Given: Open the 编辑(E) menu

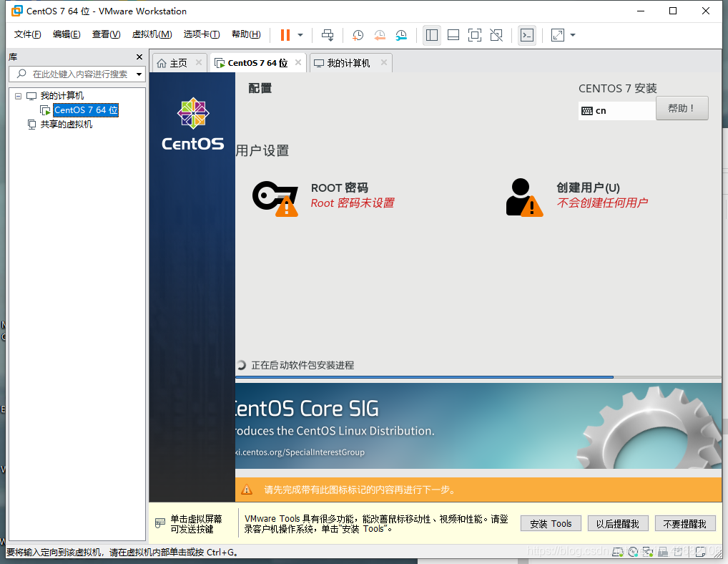Looking at the screenshot, I should pos(67,34).
